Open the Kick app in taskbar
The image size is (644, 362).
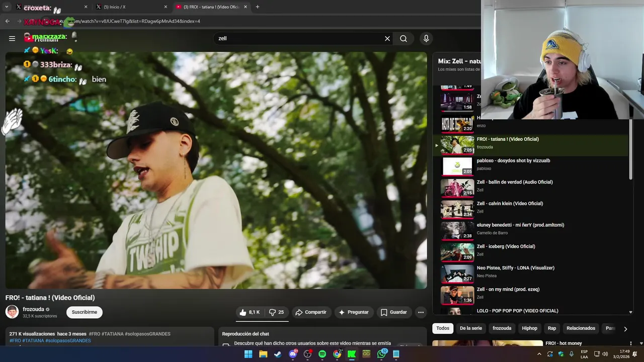click(352, 354)
